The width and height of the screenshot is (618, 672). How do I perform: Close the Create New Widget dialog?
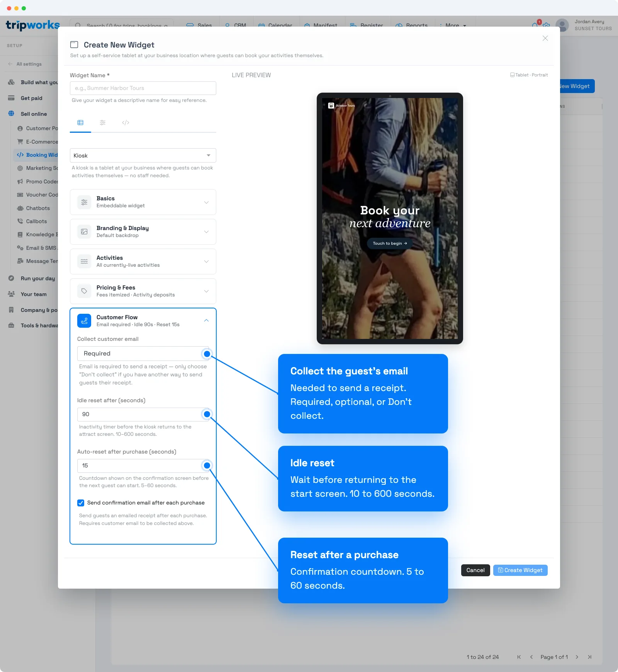pyautogui.click(x=545, y=38)
